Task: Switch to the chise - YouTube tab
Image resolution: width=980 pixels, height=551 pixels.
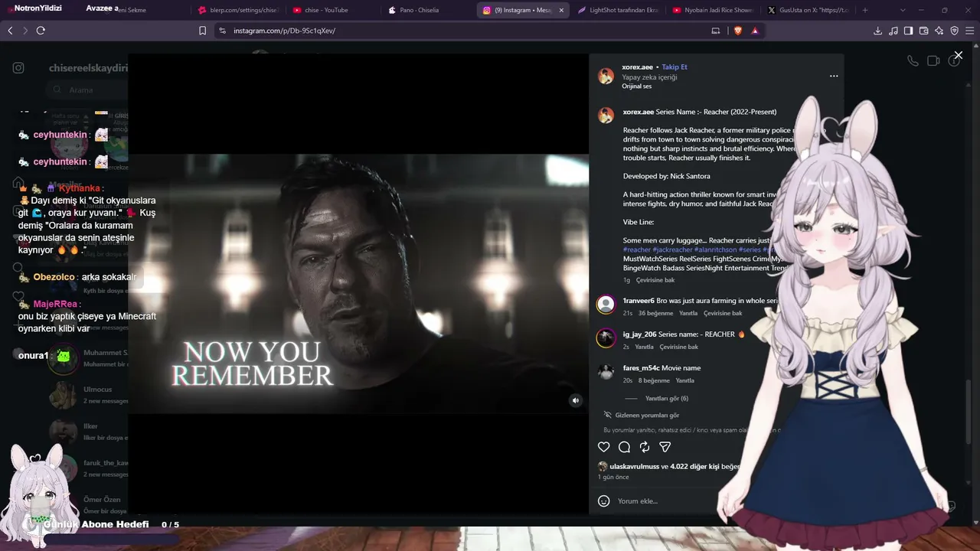Action: [x=333, y=10]
